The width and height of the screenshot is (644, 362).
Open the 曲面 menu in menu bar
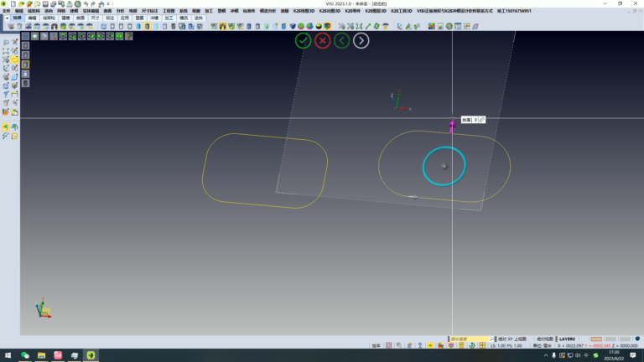(107, 11)
